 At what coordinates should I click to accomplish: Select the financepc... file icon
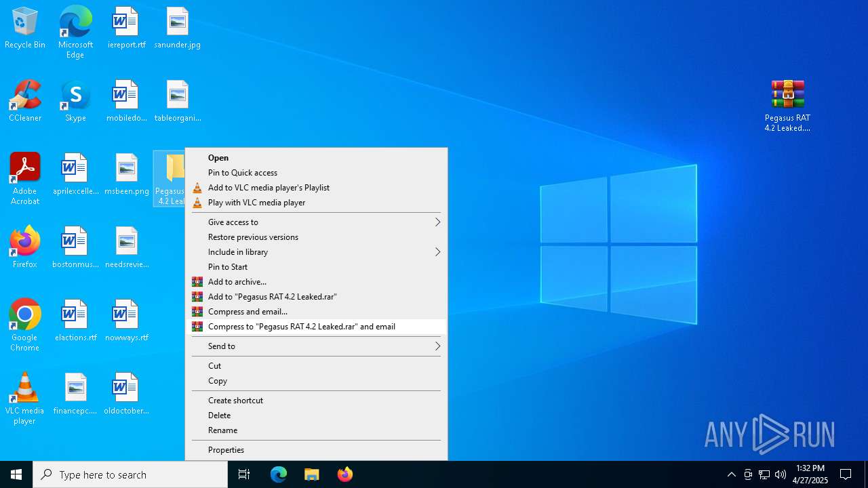point(75,394)
